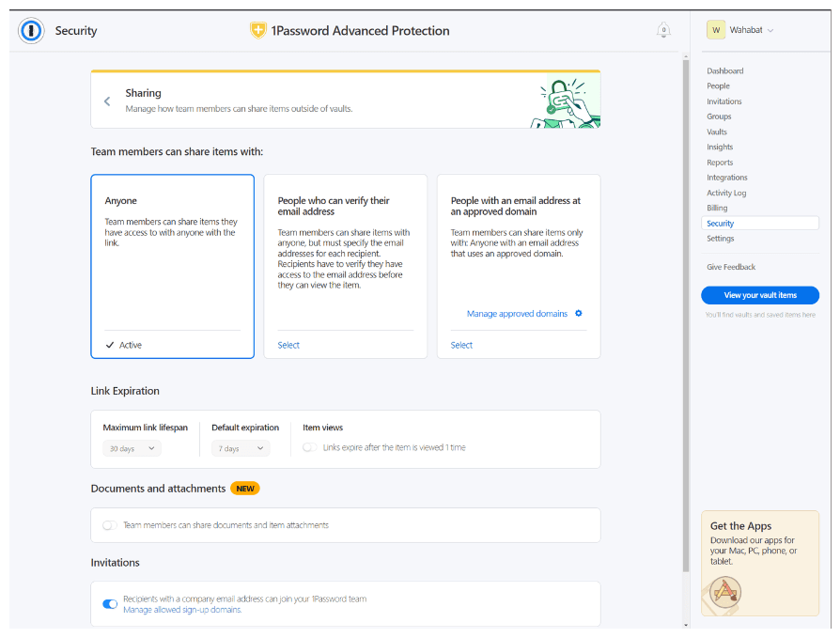This screenshot has height=638, width=840.
Task: Click the Wahabat account avatar
Action: coord(716,30)
